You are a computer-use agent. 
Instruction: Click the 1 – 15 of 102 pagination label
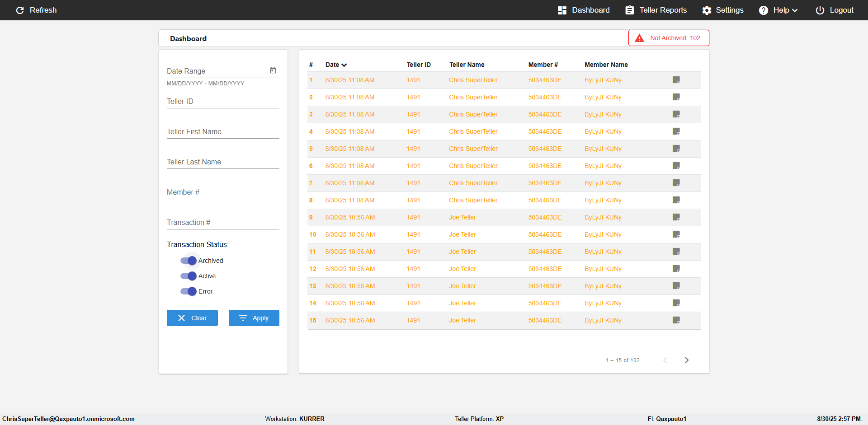click(x=623, y=360)
